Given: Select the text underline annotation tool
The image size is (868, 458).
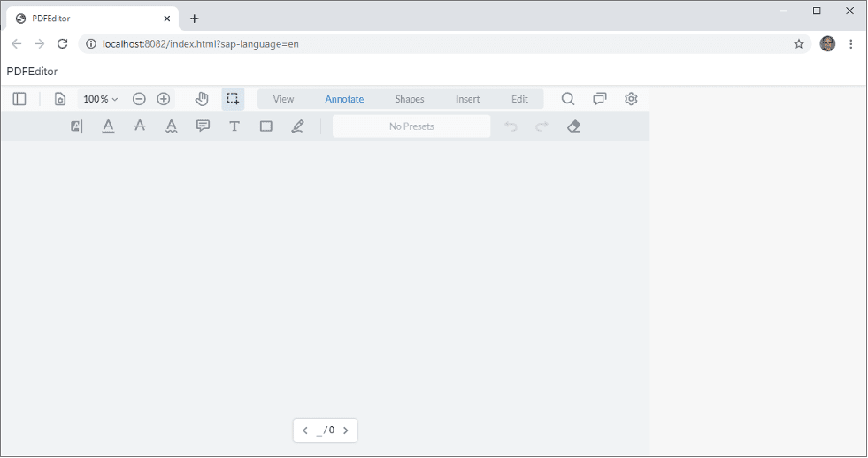Looking at the screenshot, I should coord(108,126).
